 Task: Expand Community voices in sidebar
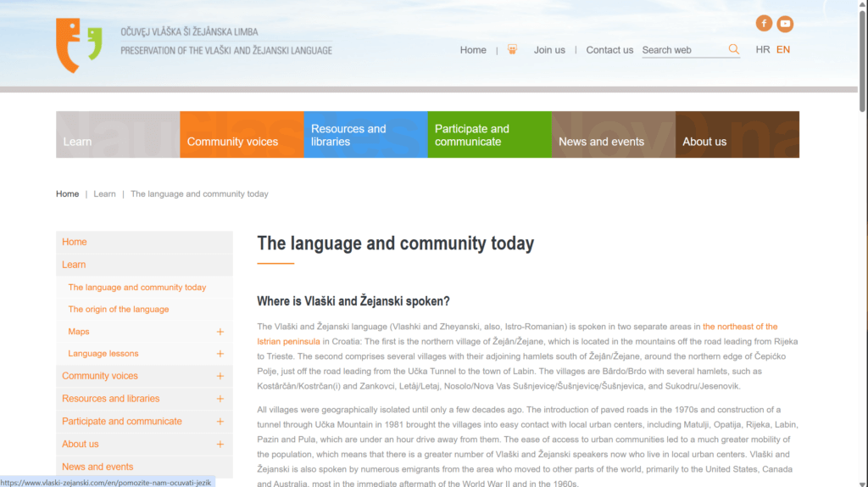(x=220, y=376)
